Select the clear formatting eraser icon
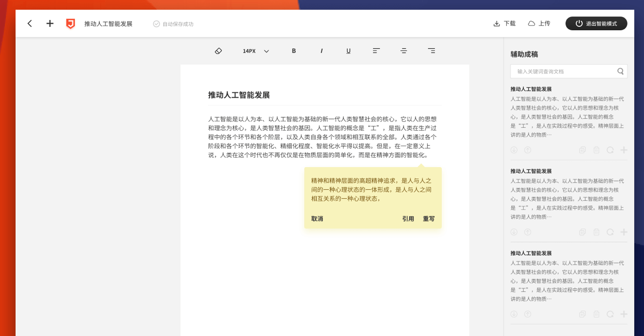Viewport: 644px width, 336px height. coord(218,51)
